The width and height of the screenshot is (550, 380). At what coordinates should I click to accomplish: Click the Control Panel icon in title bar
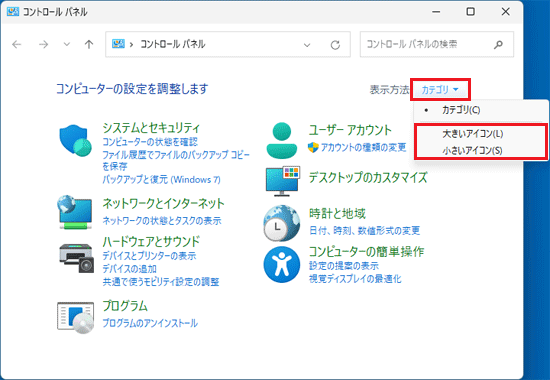coord(13,12)
